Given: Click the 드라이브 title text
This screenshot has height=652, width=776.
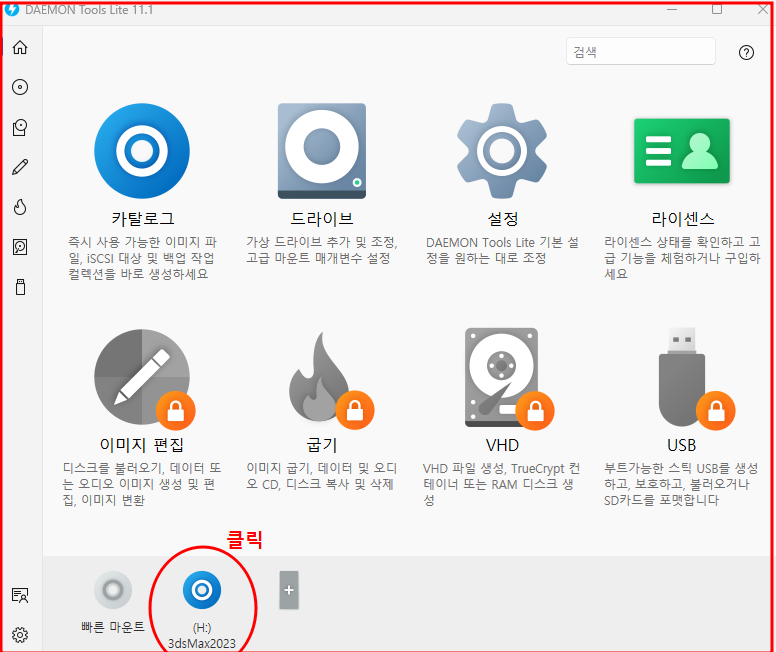Looking at the screenshot, I should click(x=322, y=218).
